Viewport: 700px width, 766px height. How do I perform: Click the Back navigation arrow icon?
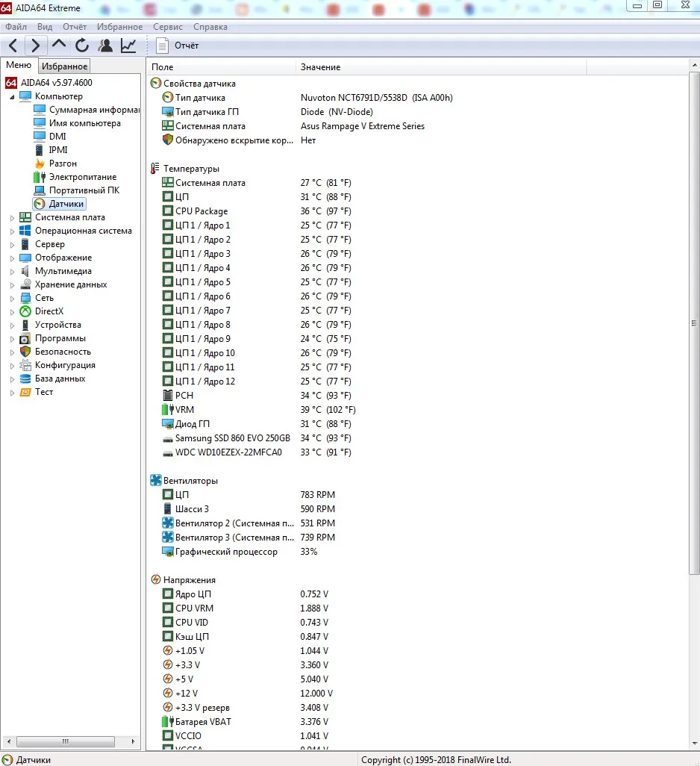(13, 46)
